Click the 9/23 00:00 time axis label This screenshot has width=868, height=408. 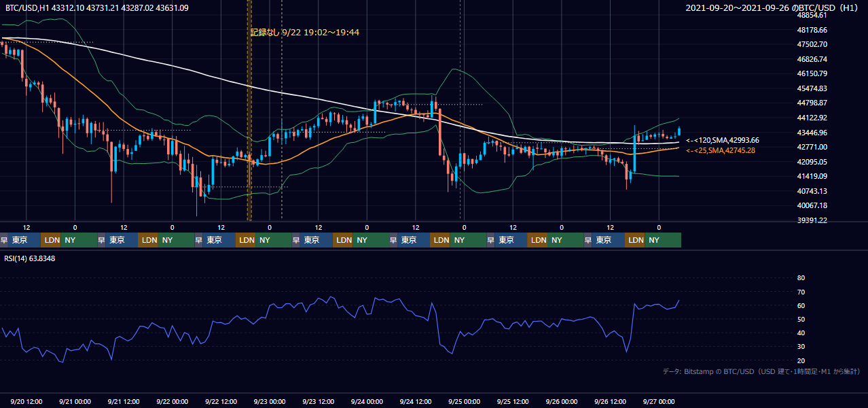(x=270, y=401)
